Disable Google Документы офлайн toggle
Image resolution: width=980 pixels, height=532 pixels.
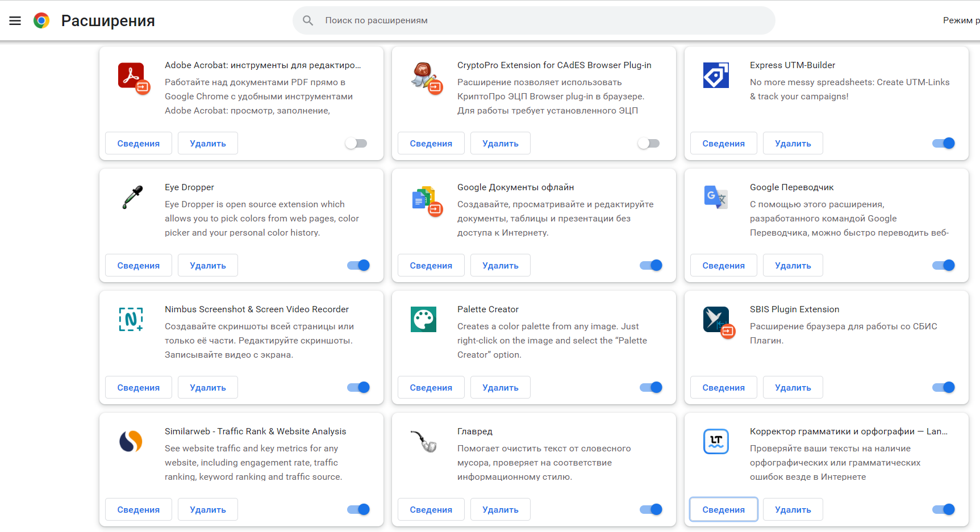[x=651, y=265]
